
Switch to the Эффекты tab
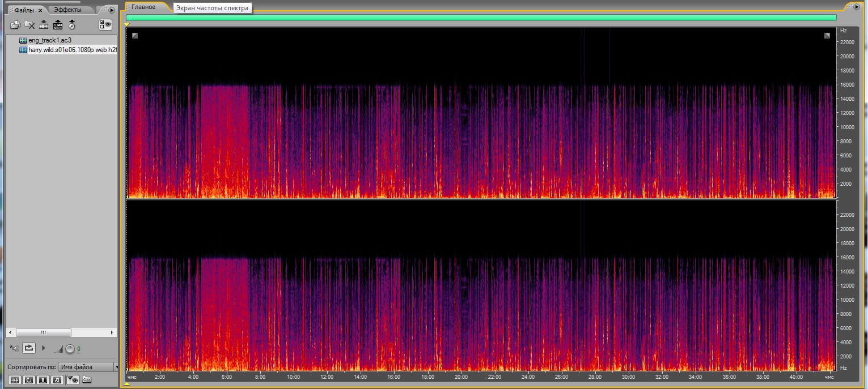tap(67, 10)
